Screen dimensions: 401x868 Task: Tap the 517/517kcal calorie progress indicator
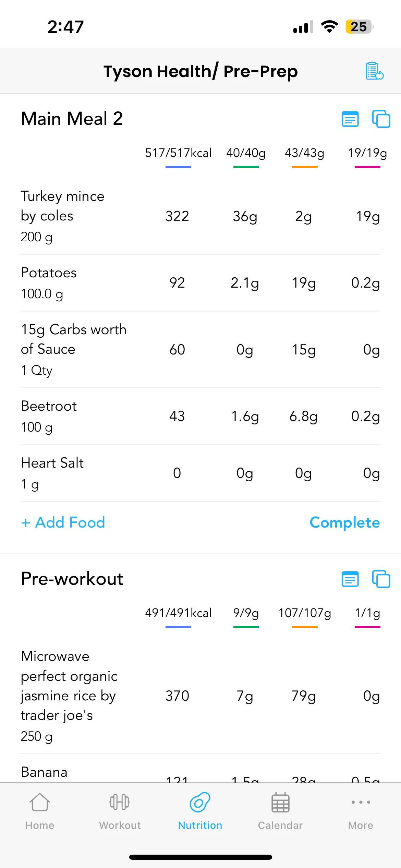178,156
